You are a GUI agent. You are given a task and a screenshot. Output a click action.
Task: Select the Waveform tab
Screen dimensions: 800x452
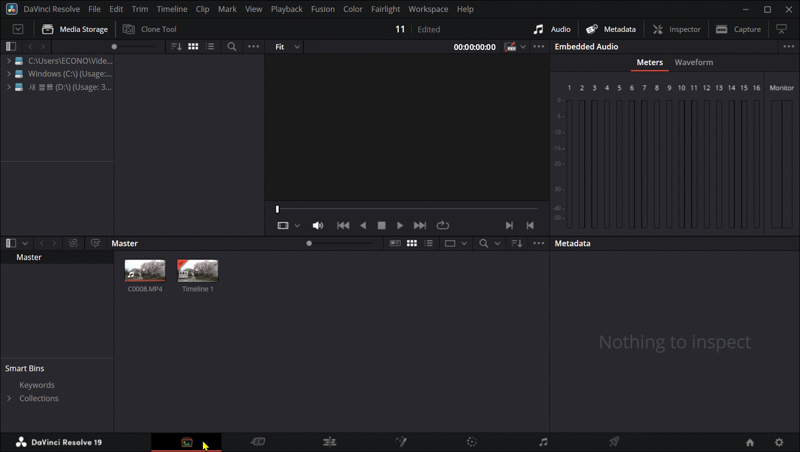[694, 62]
